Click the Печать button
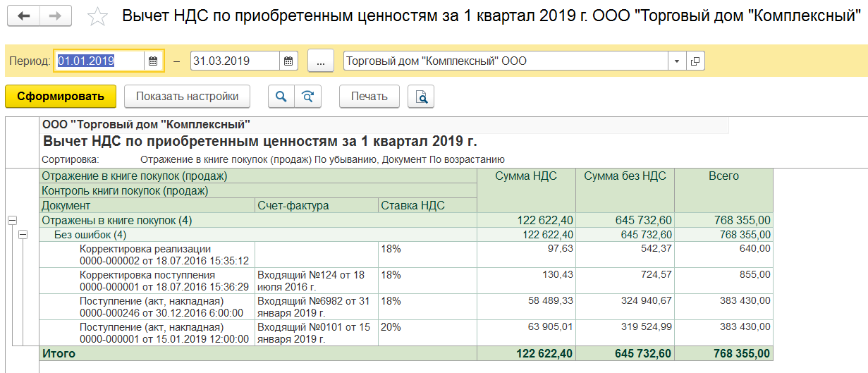Viewport: 868px width, 373px height. click(369, 97)
